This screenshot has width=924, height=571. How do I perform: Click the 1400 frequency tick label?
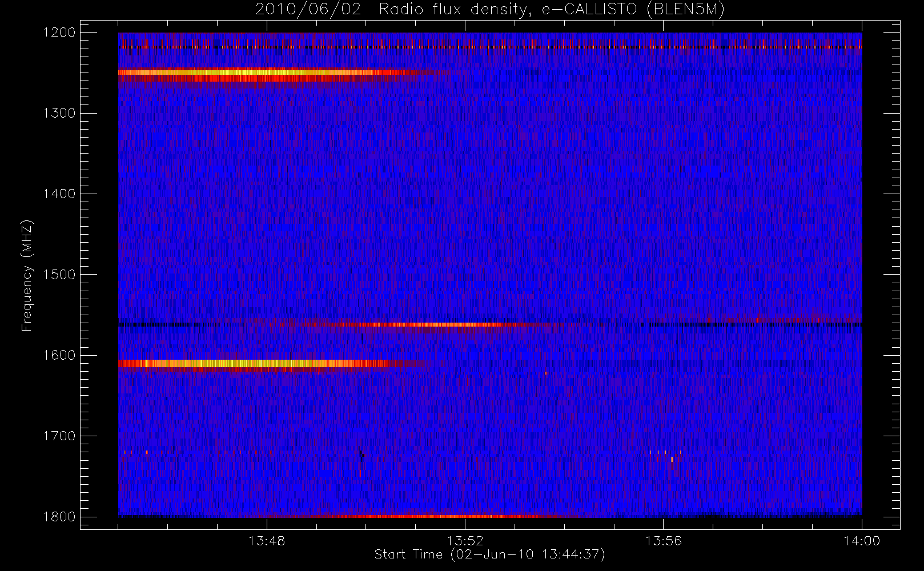(60, 194)
